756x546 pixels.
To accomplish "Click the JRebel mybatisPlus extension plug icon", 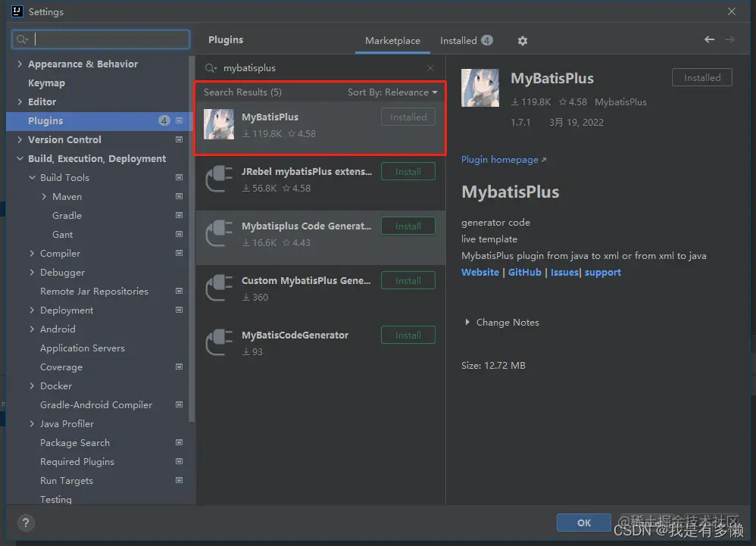I will pyautogui.click(x=219, y=179).
